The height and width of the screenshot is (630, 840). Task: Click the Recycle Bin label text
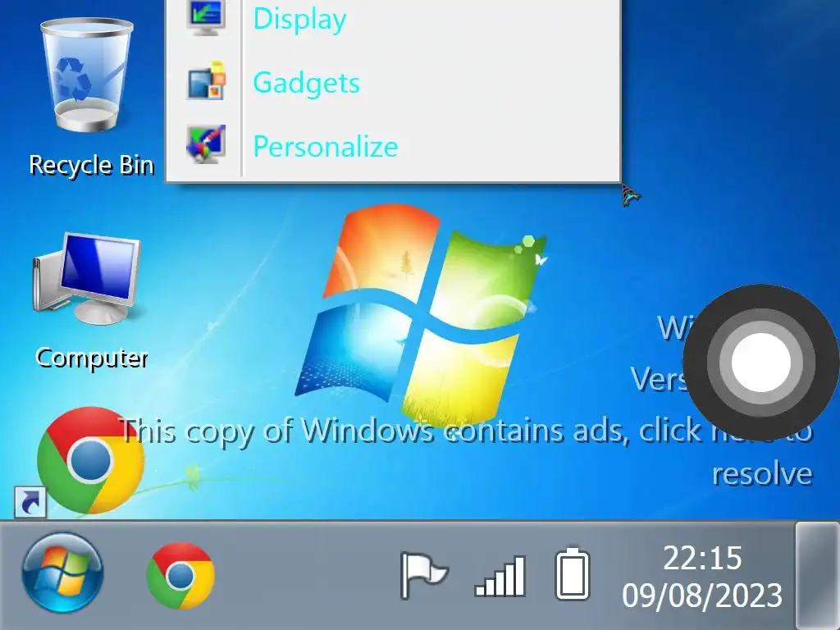coord(92,165)
